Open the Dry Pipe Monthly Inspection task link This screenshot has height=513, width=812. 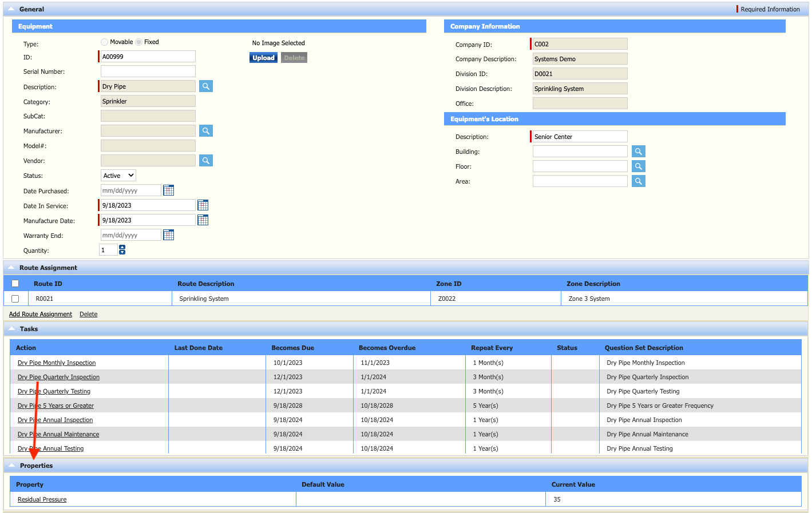point(56,362)
